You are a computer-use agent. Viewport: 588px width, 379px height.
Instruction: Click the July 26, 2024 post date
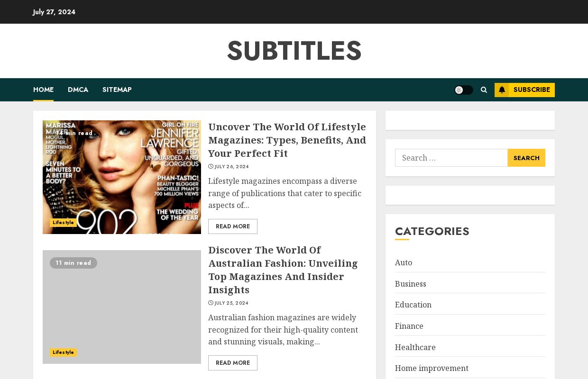point(229,167)
